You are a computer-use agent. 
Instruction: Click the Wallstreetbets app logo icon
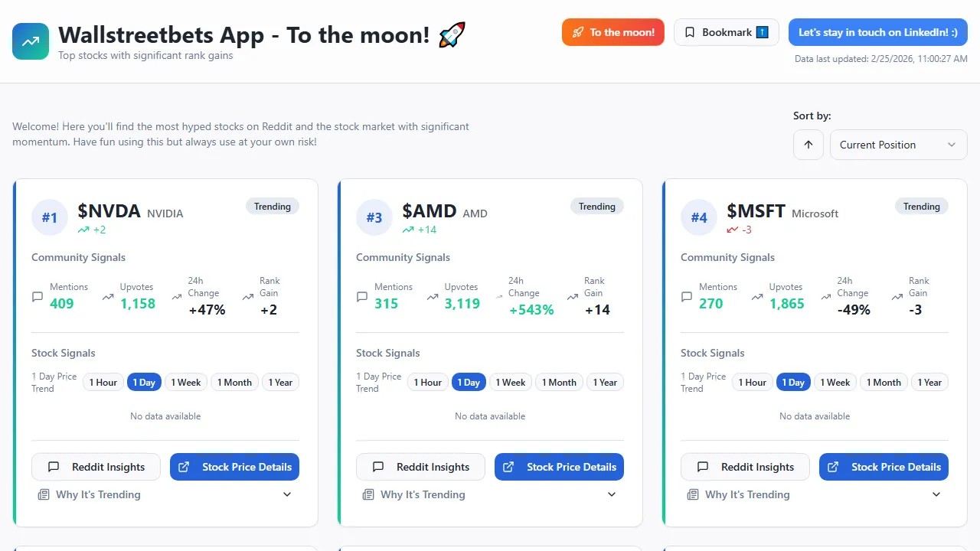30,41
